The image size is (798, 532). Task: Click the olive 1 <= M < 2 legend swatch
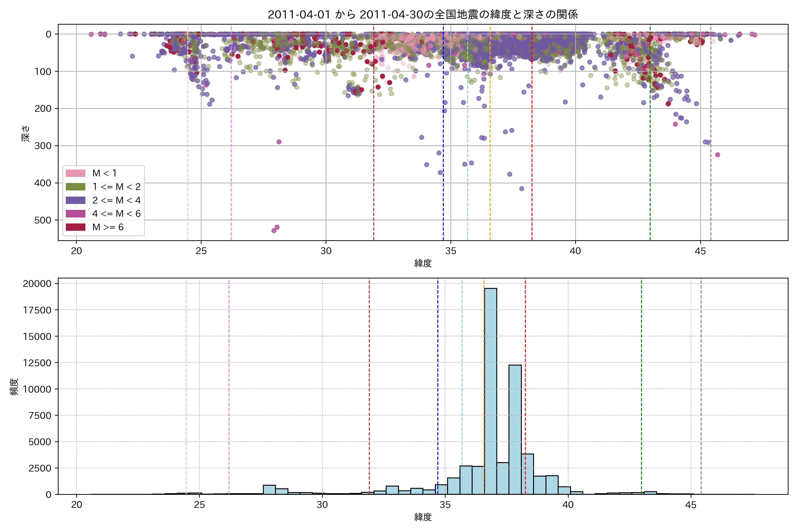tap(75, 187)
